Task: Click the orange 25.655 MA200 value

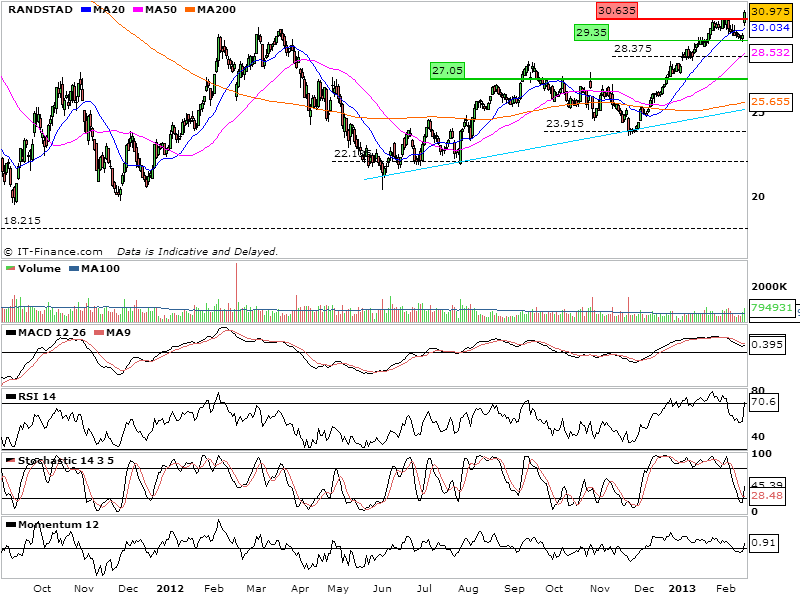Action: [770, 101]
